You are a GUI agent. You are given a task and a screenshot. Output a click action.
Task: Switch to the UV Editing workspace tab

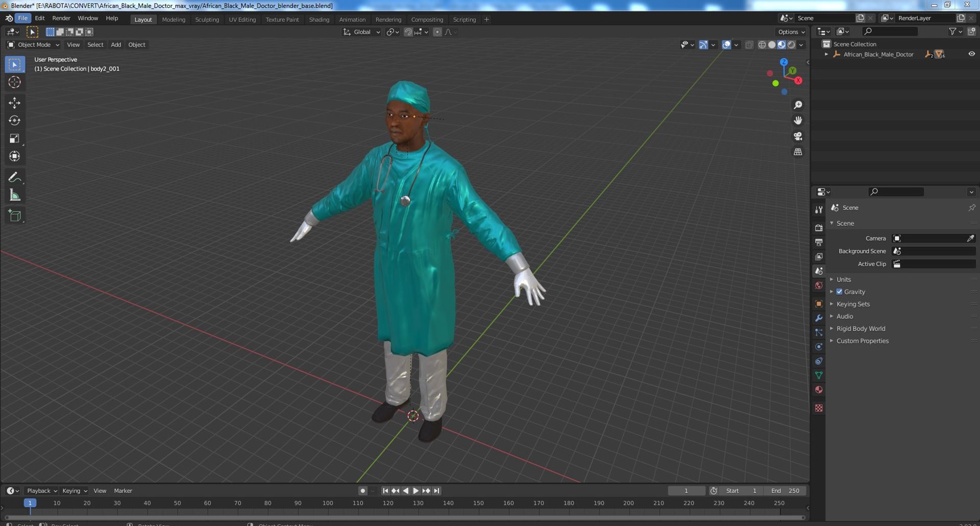[x=242, y=19]
